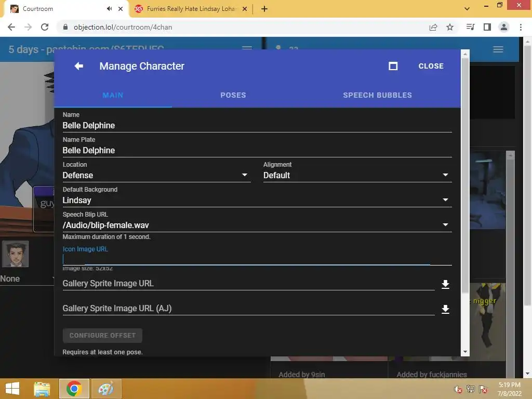
Task: Click the Gallery Sprite Image URL field
Action: [x=248, y=283]
